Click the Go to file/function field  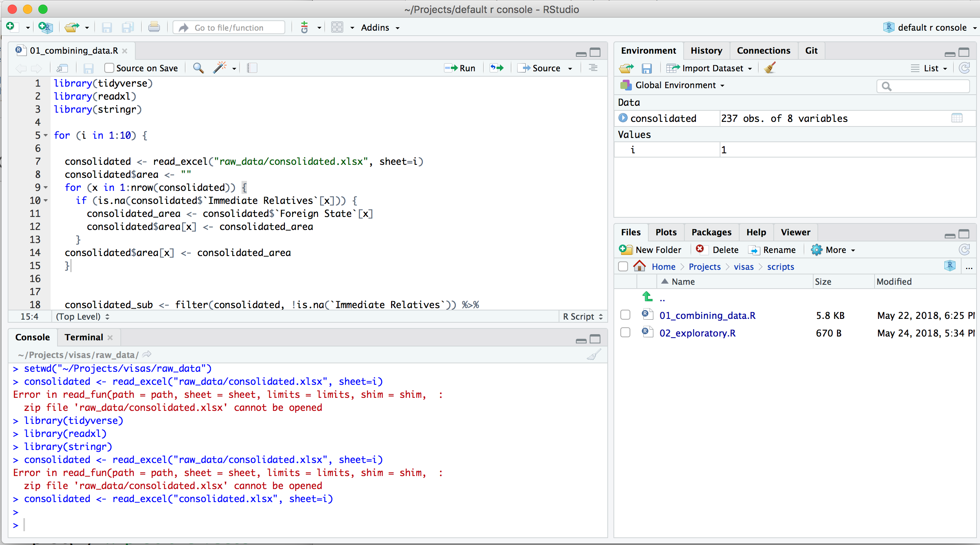(x=229, y=28)
